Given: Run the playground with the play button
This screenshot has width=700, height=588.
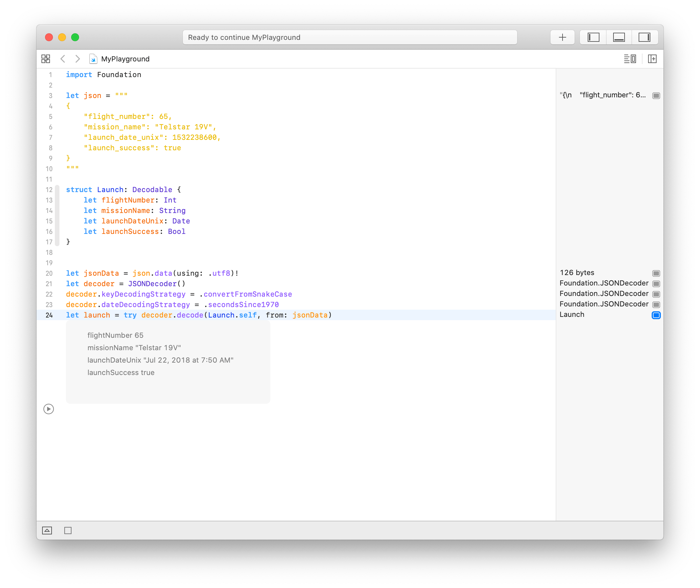Looking at the screenshot, I should [x=49, y=409].
